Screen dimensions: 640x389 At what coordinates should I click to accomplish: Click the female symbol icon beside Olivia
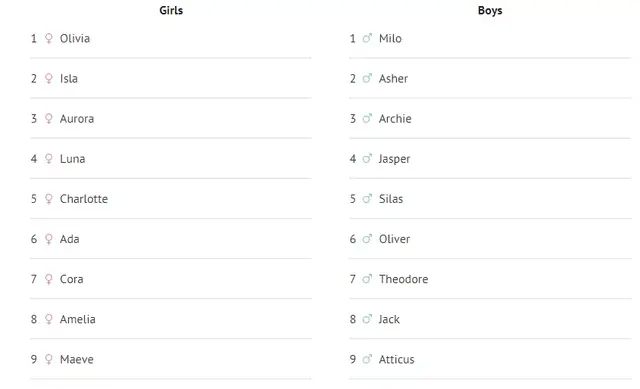tap(49, 38)
